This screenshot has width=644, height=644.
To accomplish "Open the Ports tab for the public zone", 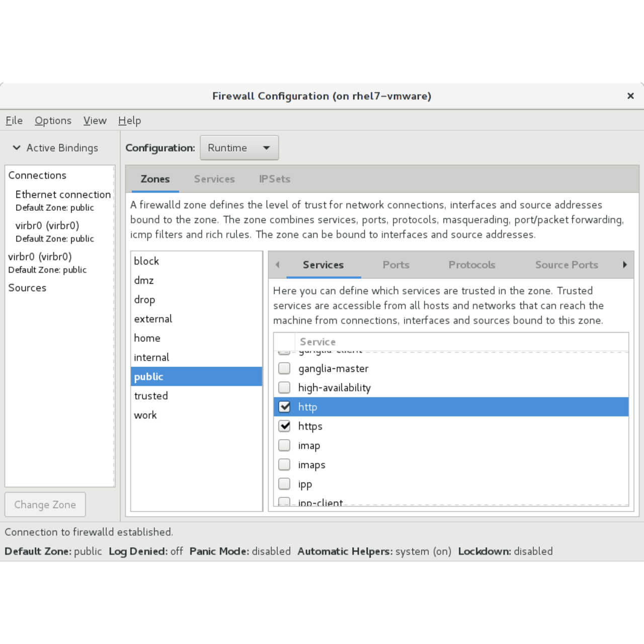I will click(x=396, y=265).
